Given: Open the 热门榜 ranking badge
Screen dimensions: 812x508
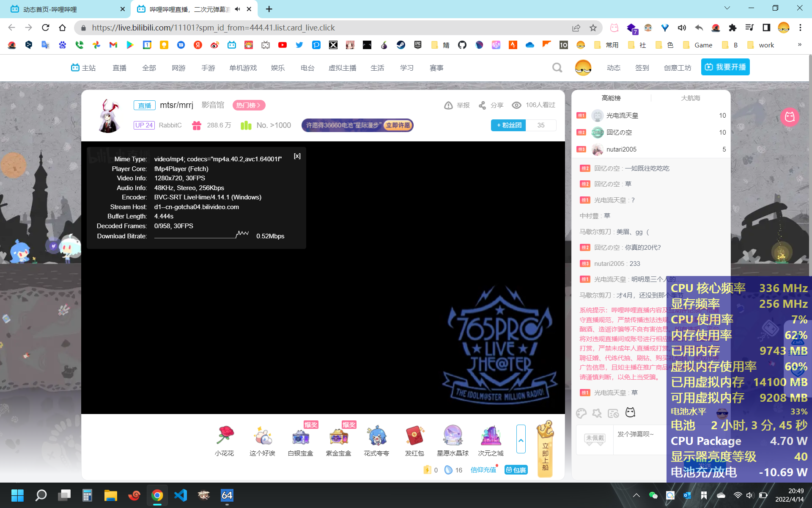Looking at the screenshot, I should click(249, 105).
